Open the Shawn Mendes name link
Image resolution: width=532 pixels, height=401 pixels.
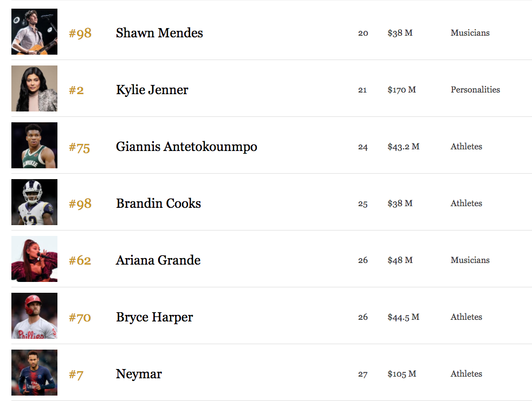[159, 33]
